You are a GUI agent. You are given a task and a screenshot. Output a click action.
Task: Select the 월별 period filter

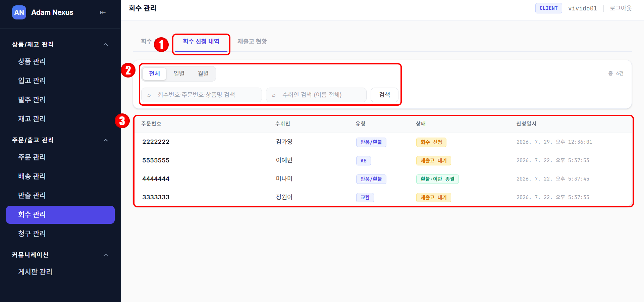(203, 74)
